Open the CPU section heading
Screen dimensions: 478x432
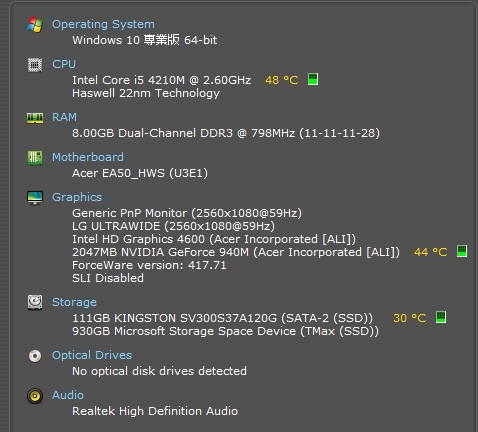coord(64,64)
